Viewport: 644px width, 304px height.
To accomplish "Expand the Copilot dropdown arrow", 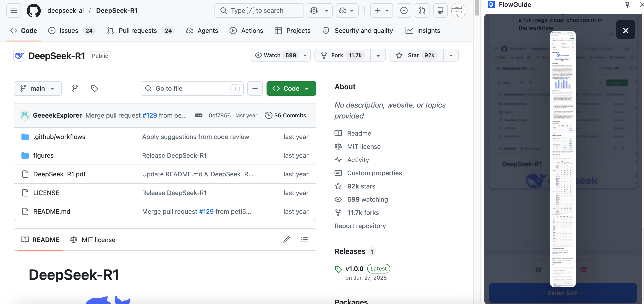I will point(327,10).
